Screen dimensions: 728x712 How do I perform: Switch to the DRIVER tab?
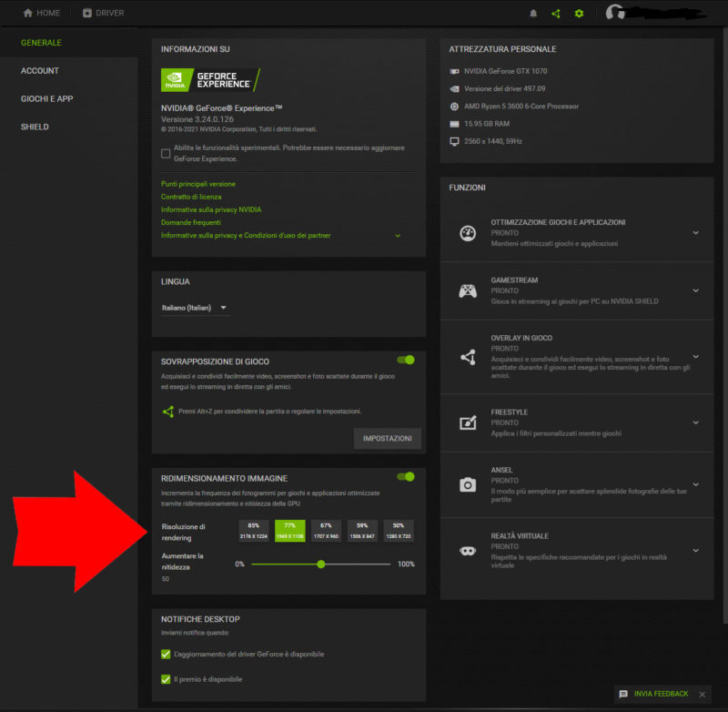pyautogui.click(x=102, y=13)
